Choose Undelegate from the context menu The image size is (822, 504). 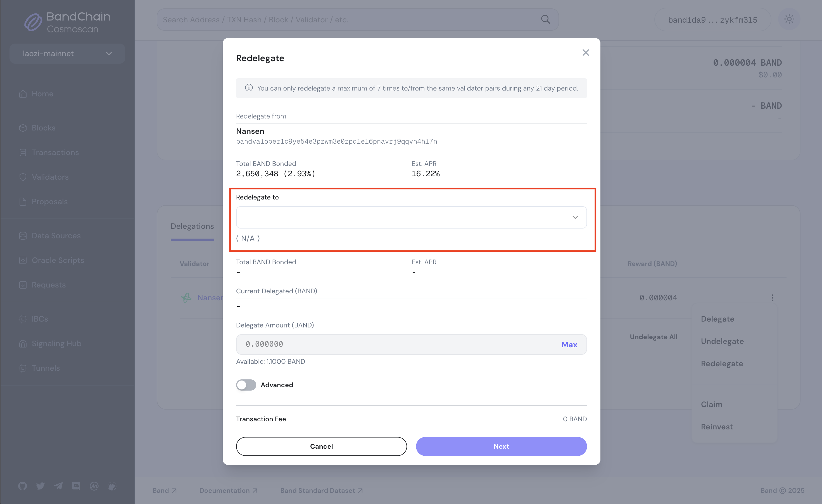(x=722, y=341)
